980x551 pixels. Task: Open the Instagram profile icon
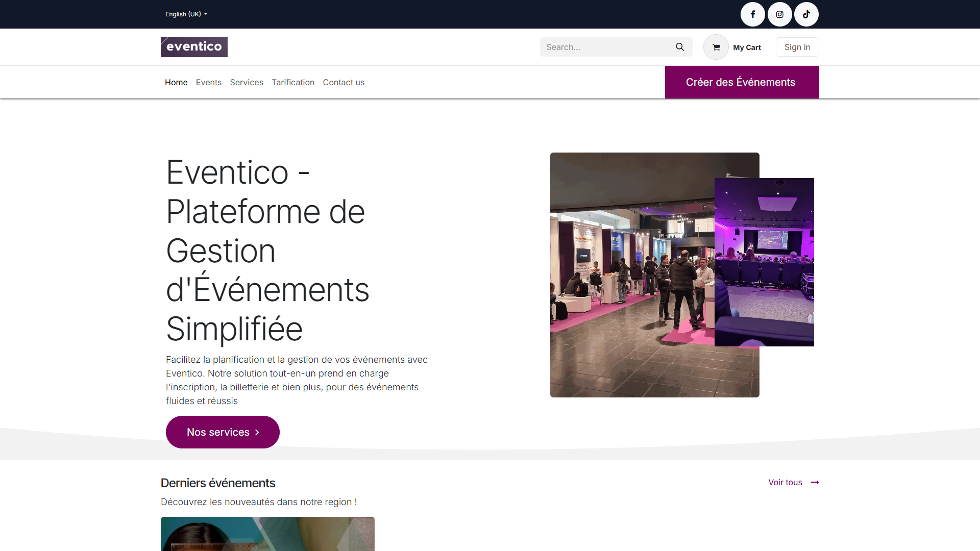point(779,14)
